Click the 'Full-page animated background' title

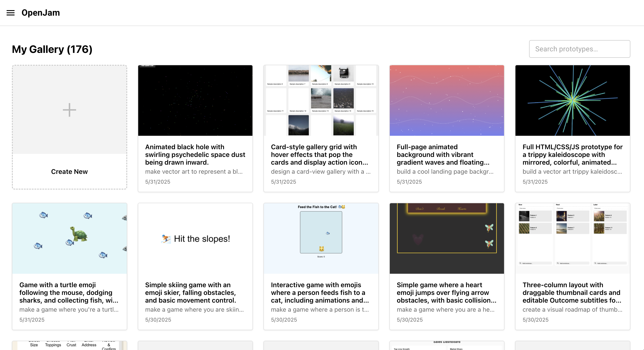tap(443, 155)
